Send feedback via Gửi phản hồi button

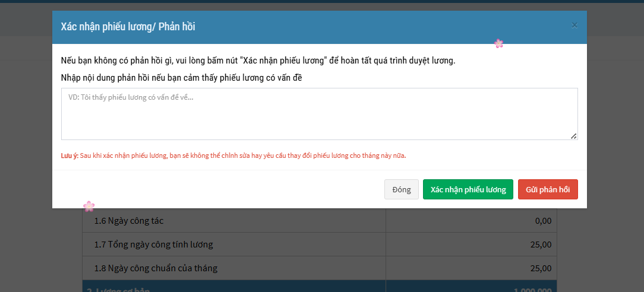click(x=547, y=189)
